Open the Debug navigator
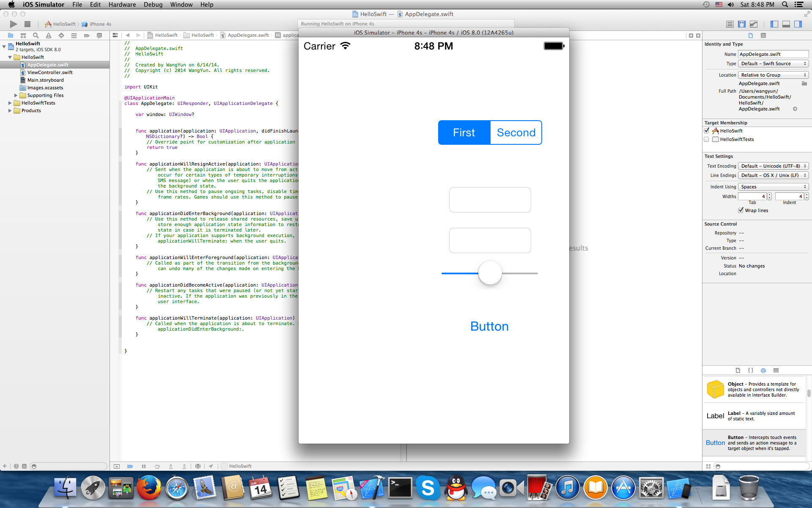The height and width of the screenshot is (508, 812). [x=74, y=36]
